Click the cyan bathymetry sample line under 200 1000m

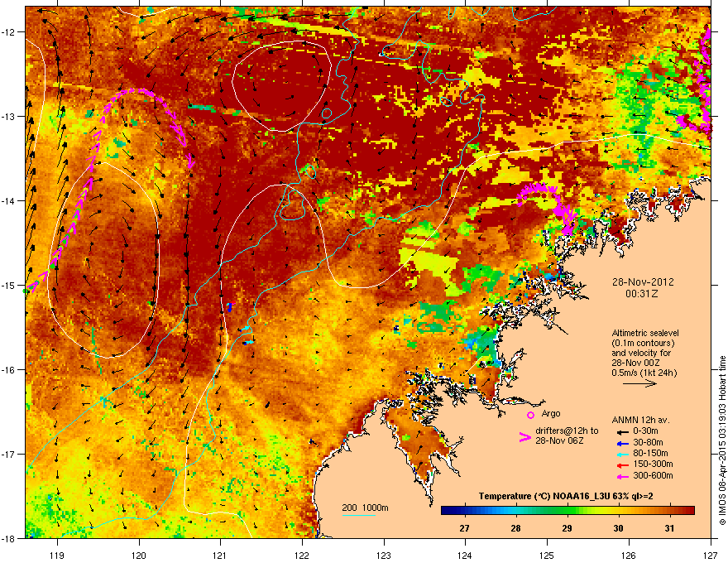tap(358, 515)
